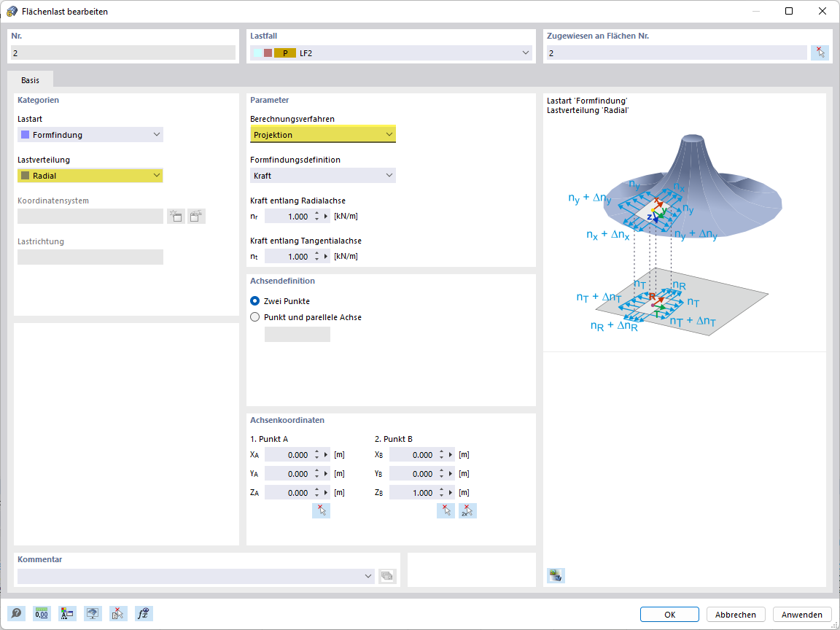The width and height of the screenshot is (840, 630).
Task: Switch to the Basis tab
Action: coord(30,79)
